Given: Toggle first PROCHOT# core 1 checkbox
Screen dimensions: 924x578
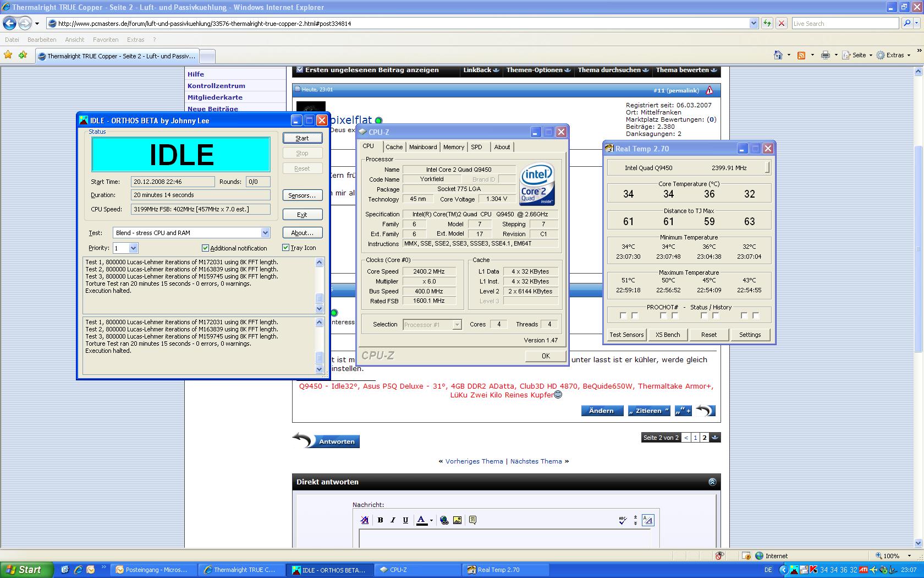Looking at the screenshot, I should [663, 315].
